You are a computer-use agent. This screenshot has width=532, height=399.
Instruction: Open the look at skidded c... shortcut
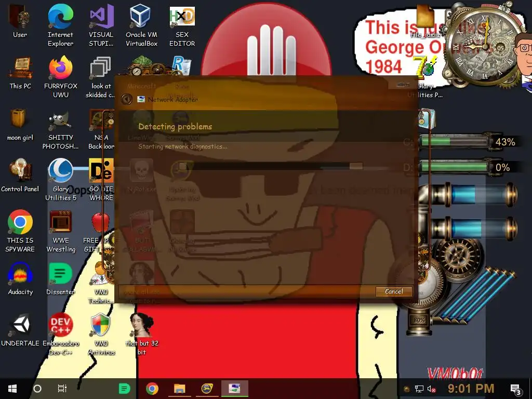pyautogui.click(x=100, y=76)
